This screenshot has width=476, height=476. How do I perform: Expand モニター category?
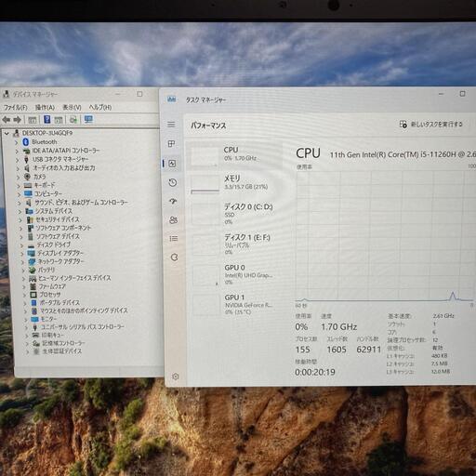point(26,320)
